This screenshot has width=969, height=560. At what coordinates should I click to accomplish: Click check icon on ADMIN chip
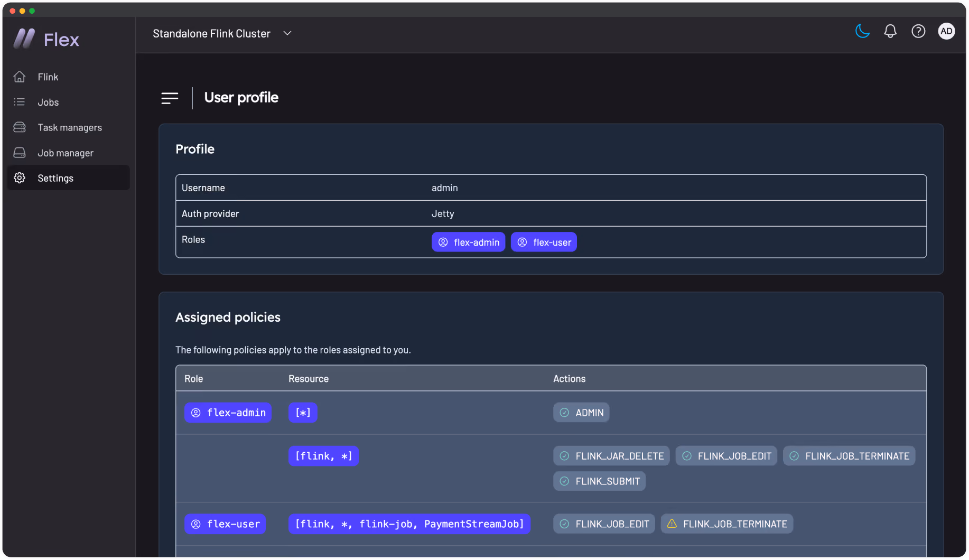coord(564,413)
